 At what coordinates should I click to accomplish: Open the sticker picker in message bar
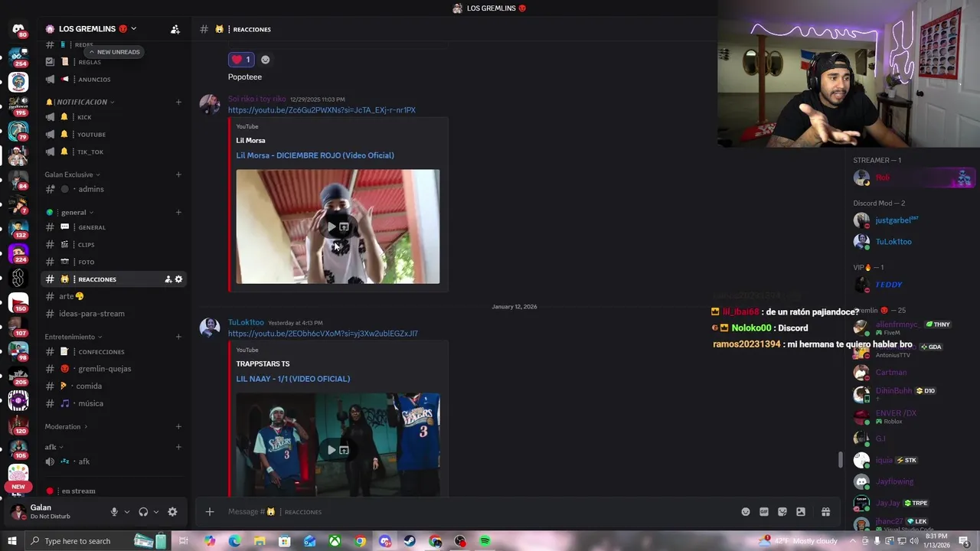782,512
